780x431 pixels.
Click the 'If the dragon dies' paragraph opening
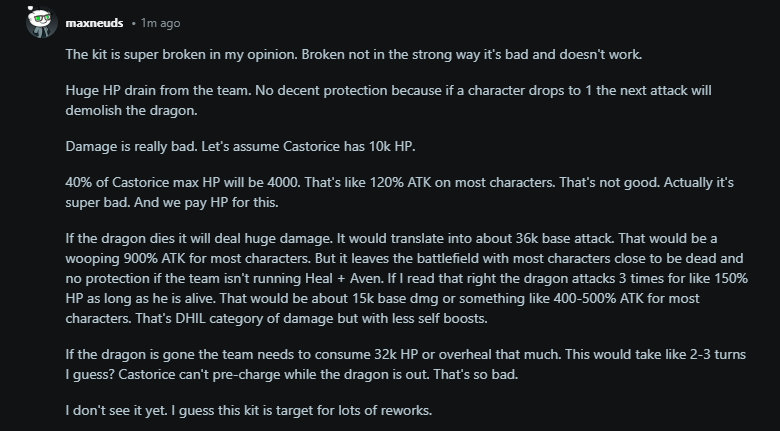point(406,278)
